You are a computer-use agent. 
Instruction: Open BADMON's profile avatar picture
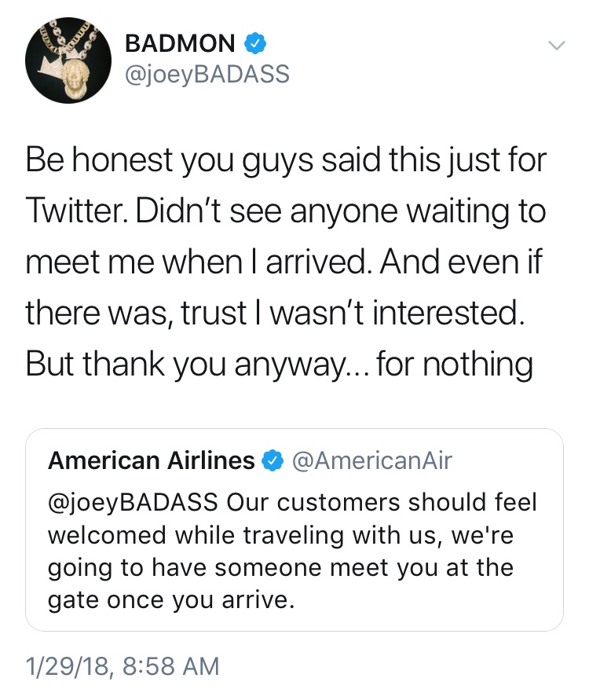[65, 60]
